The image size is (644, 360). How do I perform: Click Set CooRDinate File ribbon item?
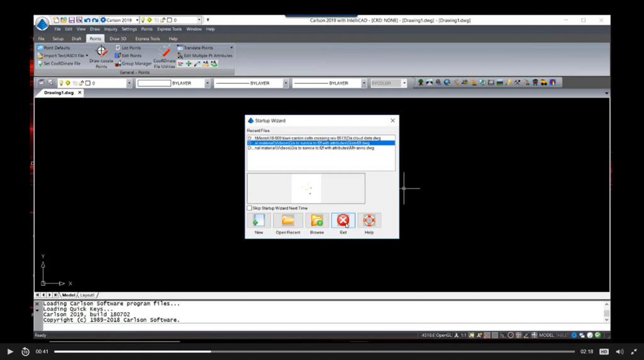[58, 63]
